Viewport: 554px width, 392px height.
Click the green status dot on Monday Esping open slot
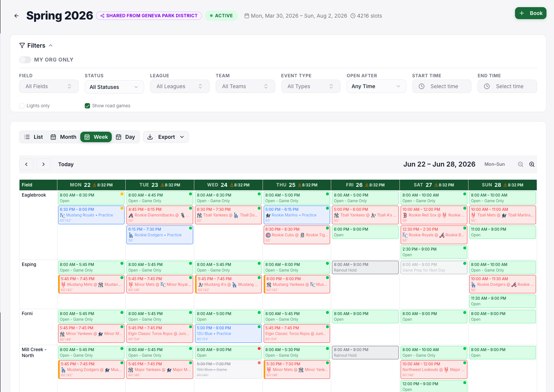tap(122, 263)
